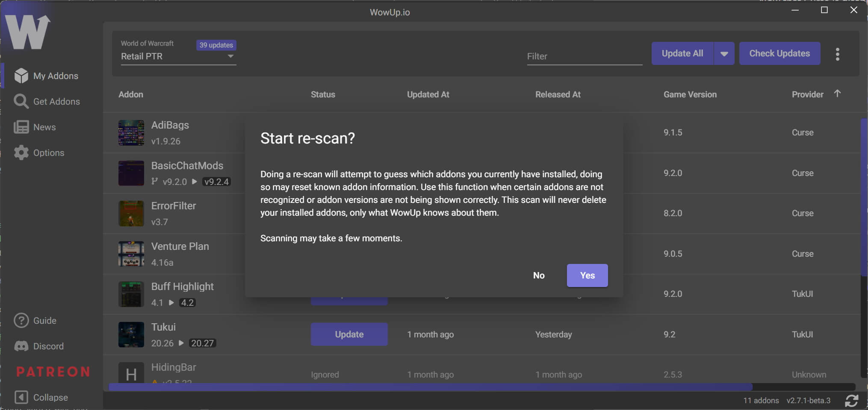The image size is (868, 410).
Task: Click the Ignored status on HidingBar
Action: click(325, 375)
